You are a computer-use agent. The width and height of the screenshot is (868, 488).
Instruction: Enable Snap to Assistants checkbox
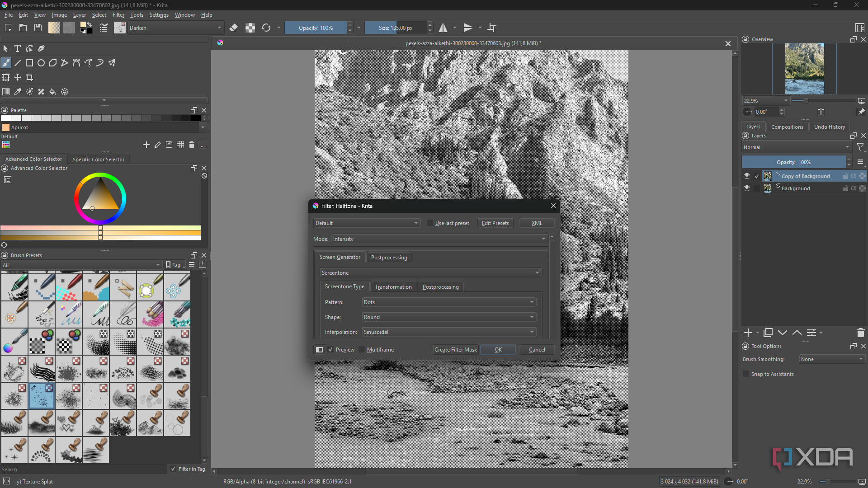coord(746,374)
